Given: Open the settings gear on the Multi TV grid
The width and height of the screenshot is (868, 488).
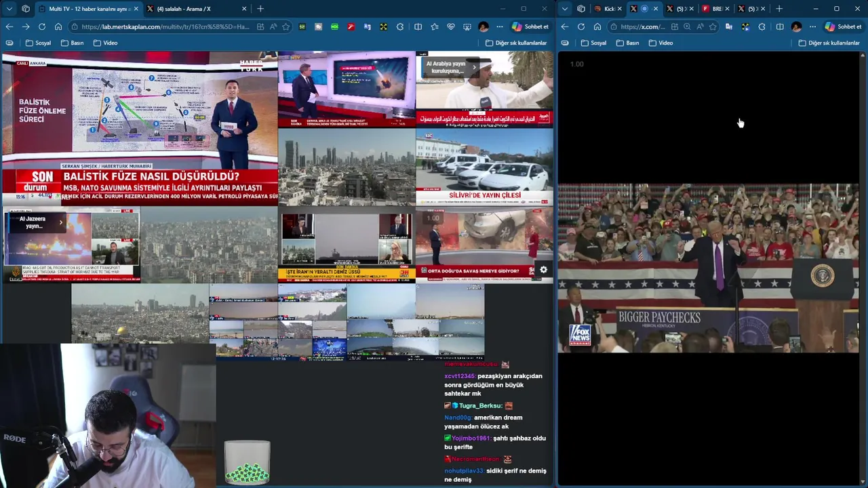Looking at the screenshot, I should click(543, 270).
